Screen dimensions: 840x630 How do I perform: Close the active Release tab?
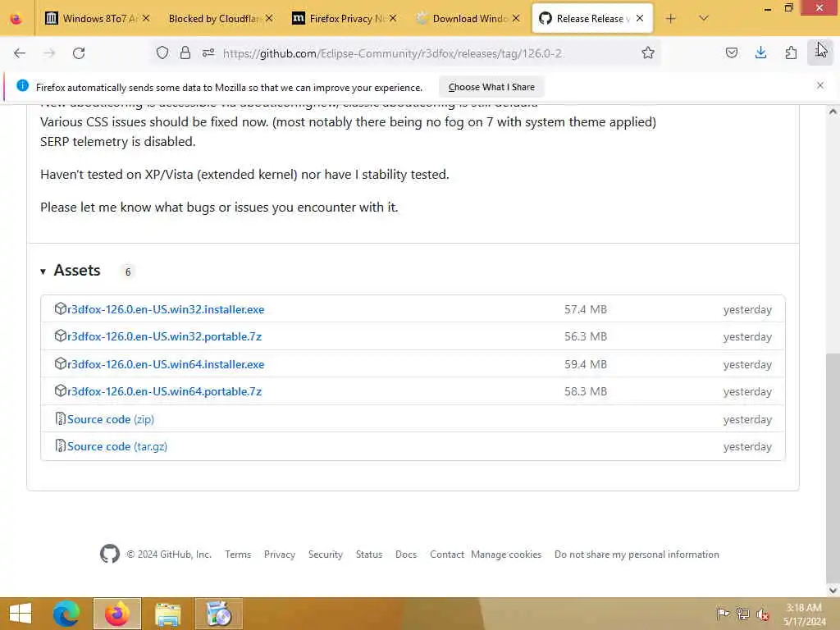point(640,19)
